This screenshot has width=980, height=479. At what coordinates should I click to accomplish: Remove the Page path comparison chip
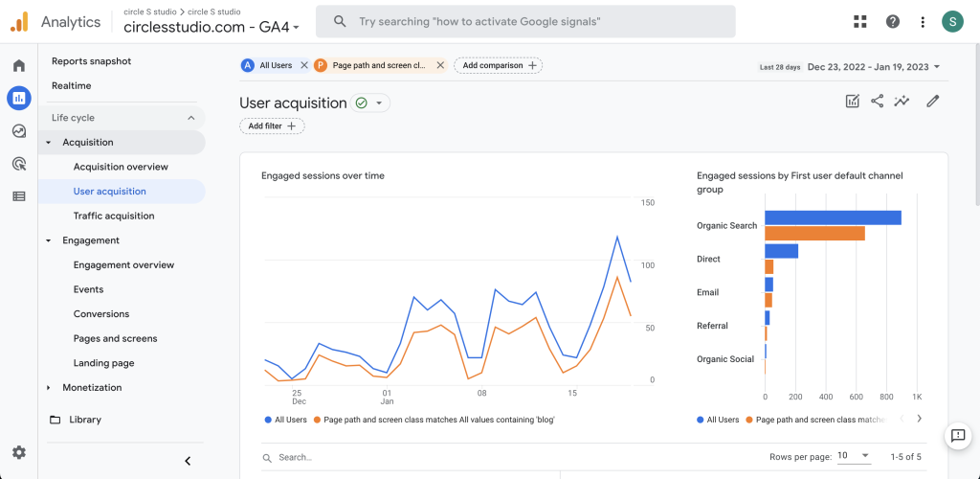coord(440,65)
